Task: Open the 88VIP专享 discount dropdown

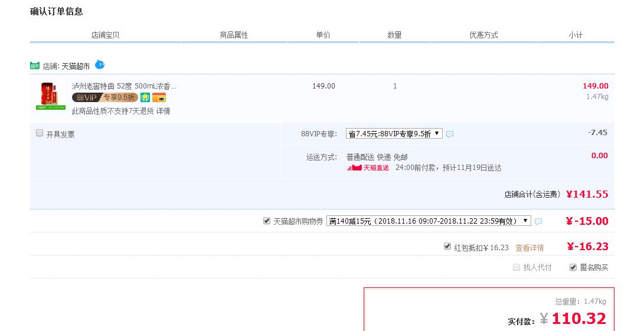Action: [394, 133]
